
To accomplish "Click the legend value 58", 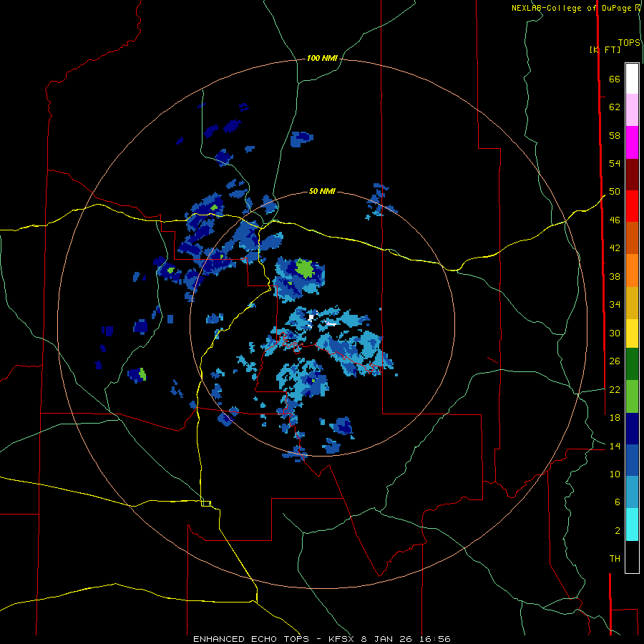I will pyautogui.click(x=615, y=135).
